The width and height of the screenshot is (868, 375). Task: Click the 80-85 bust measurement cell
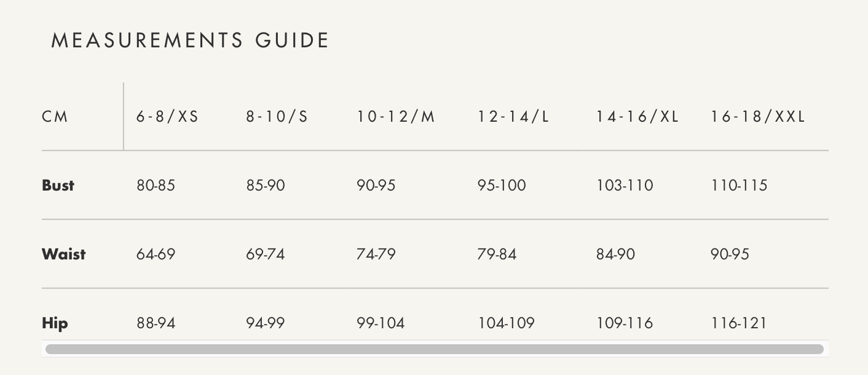click(x=156, y=186)
